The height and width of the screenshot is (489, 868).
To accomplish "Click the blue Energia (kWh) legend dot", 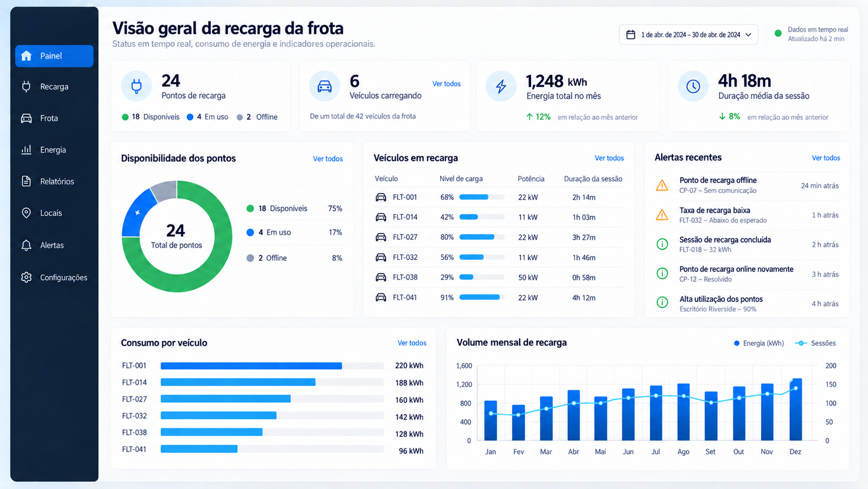I will coord(737,343).
